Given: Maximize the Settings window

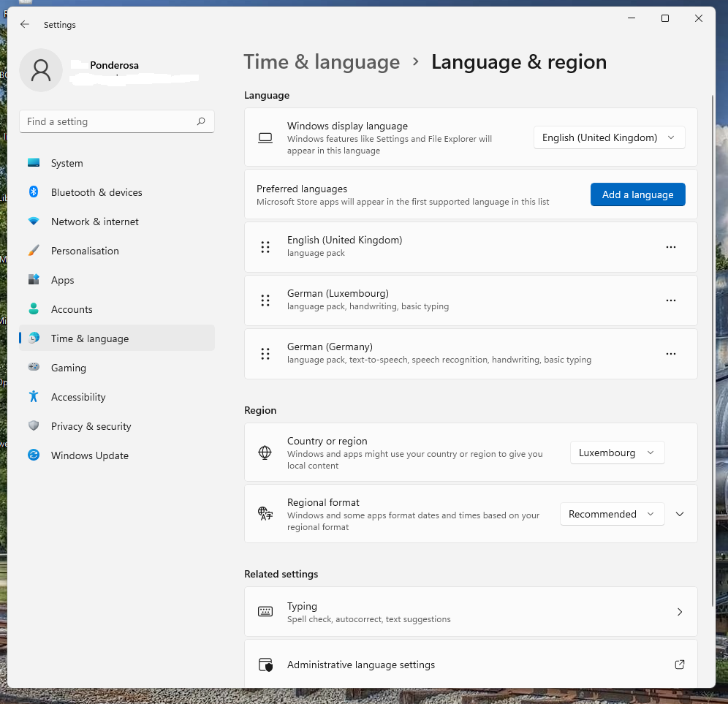Looking at the screenshot, I should (665, 18).
